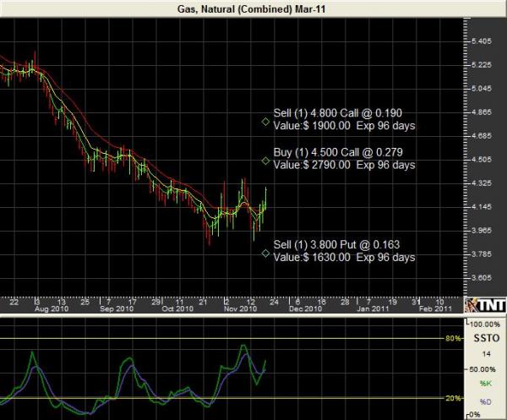Select text 'Sell (1) 3.800 Put @ 0.163'
This screenshot has width=507, height=420.
(336, 244)
